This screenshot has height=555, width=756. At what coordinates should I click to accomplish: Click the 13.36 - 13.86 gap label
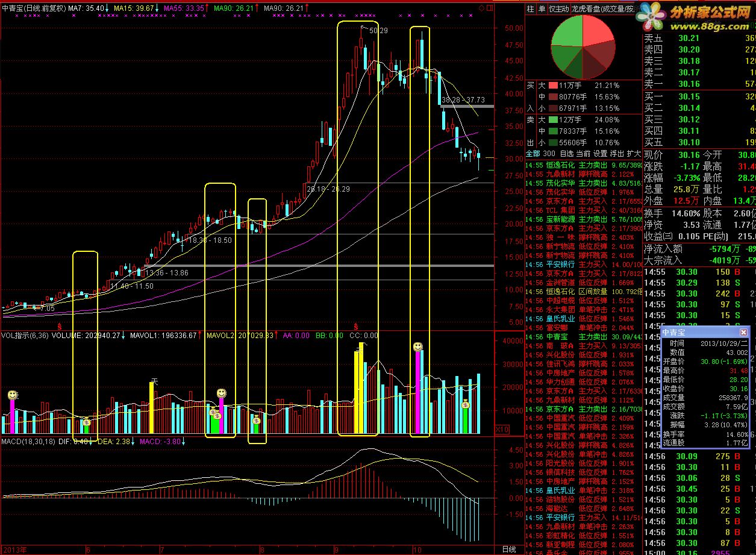coord(167,273)
